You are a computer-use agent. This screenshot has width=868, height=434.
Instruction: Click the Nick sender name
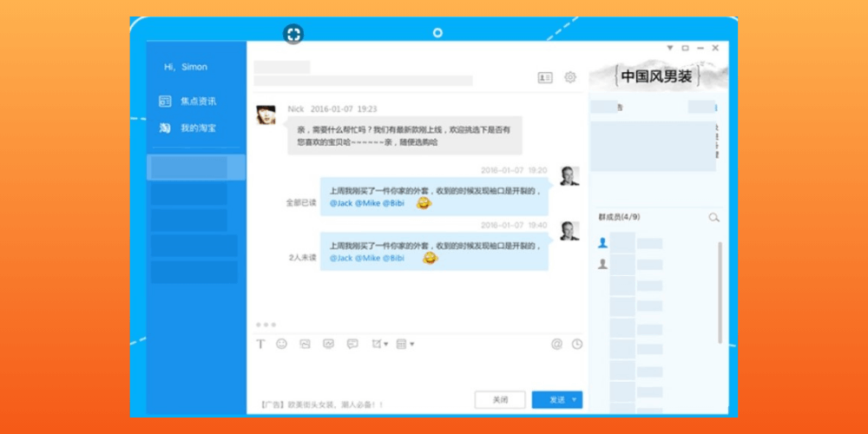click(296, 109)
